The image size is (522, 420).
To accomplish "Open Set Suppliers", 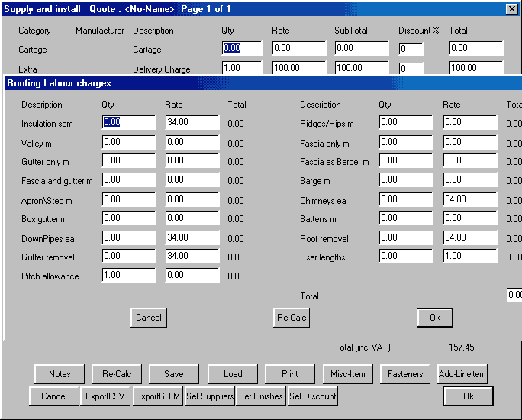I will point(210,396).
